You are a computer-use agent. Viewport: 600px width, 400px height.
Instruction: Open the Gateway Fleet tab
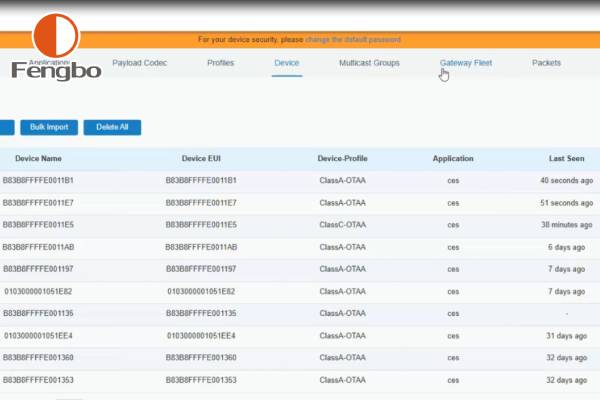[466, 63]
